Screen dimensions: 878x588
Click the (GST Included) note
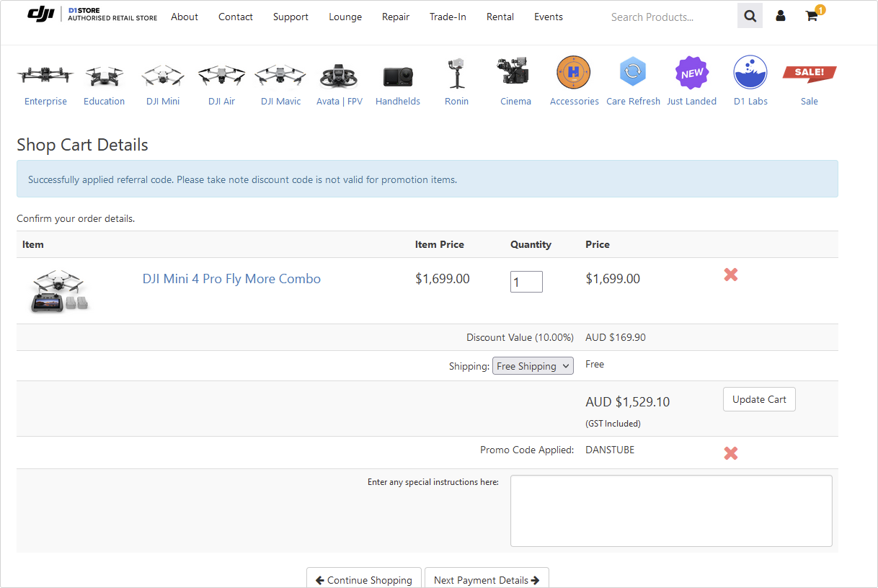(x=613, y=424)
